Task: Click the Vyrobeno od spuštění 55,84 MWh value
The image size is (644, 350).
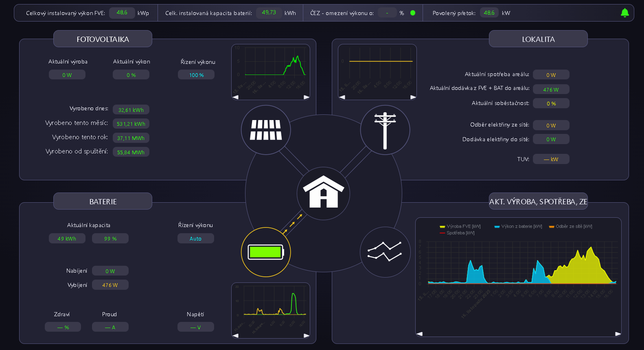Action: (x=131, y=152)
